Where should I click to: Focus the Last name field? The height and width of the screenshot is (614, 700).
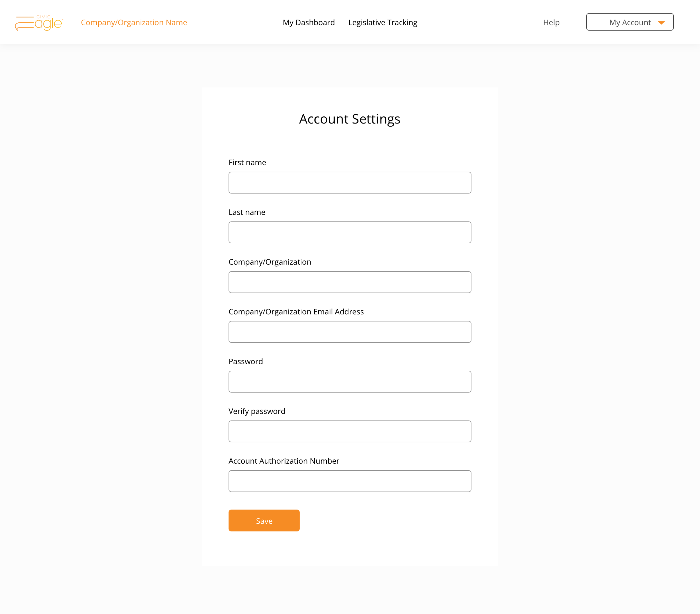pyautogui.click(x=350, y=232)
